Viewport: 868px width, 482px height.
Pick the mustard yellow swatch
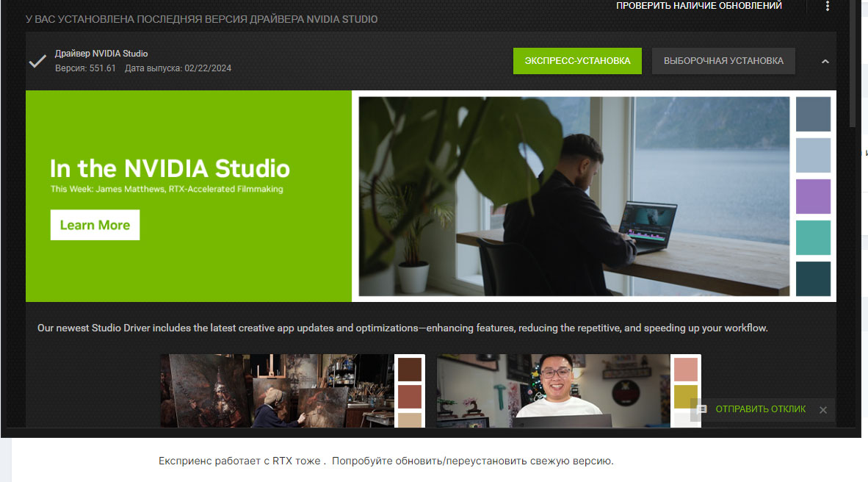(x=686, y=397)
